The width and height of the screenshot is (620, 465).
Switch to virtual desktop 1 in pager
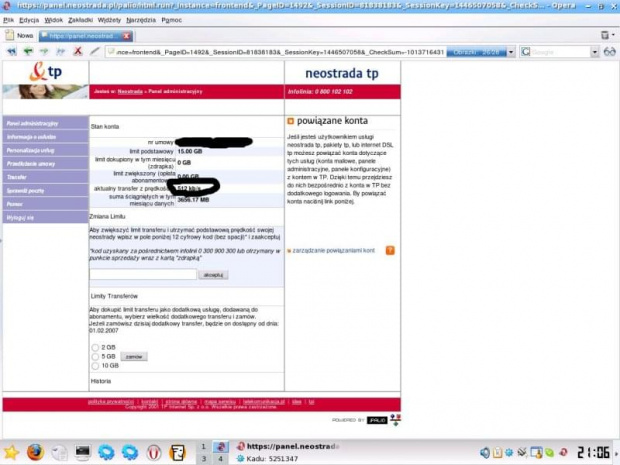click(x=204, y=447)
